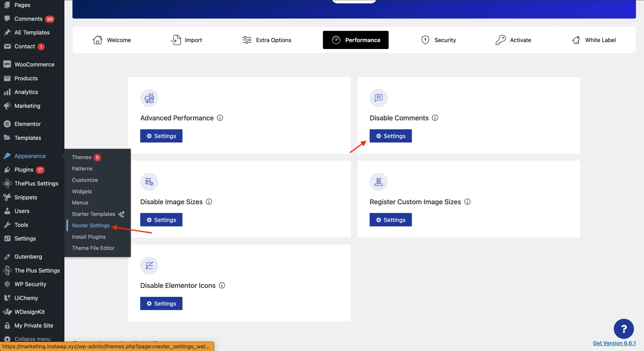644x351 pixels.
Task: Open Nexter Settings from submenu
Action: (91, 225)
